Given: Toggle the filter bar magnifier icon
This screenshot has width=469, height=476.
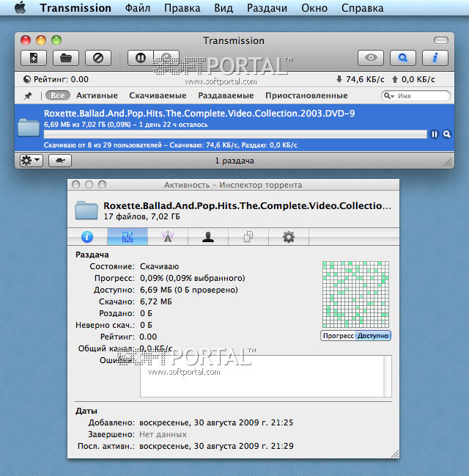Looking at the screenshot, I should tap(403, 58).
